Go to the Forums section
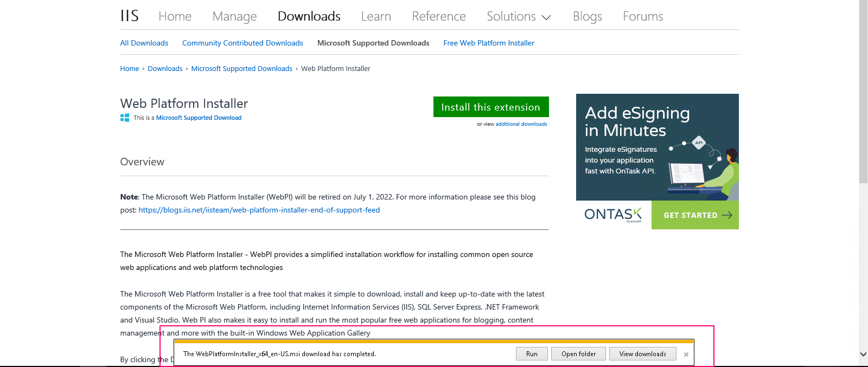 pos(643,16)
